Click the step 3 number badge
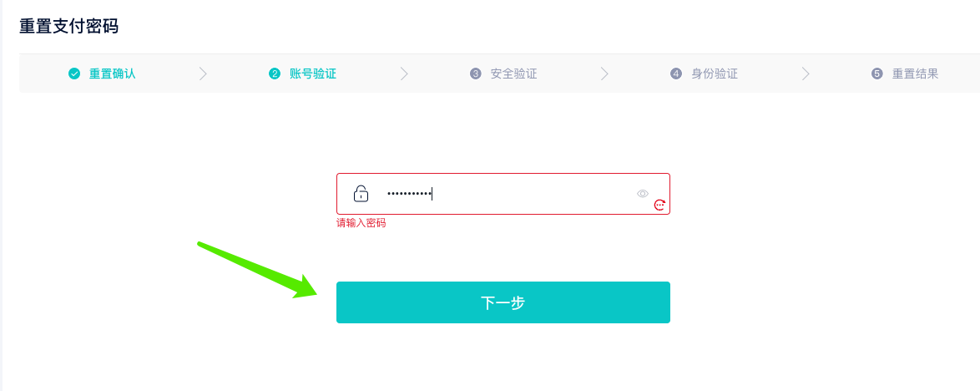Screen dimensions: 980x391 (x=476, y=74)
